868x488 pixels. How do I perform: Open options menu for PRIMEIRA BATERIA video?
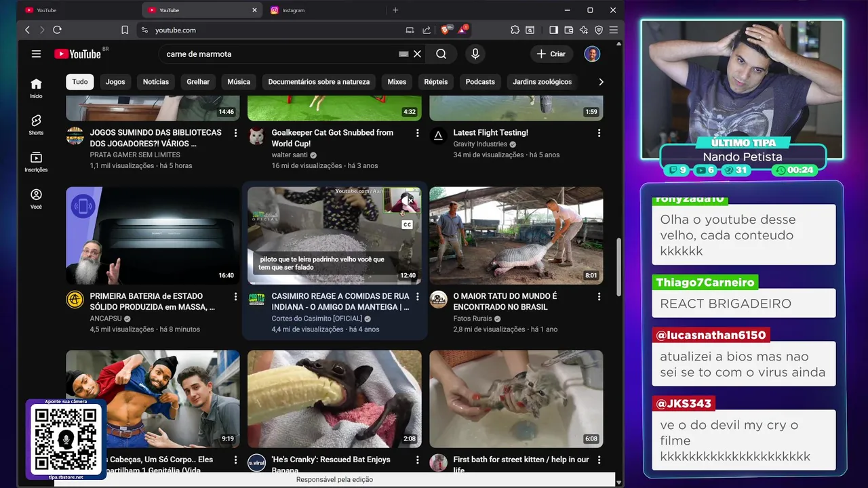click(236, 297)
